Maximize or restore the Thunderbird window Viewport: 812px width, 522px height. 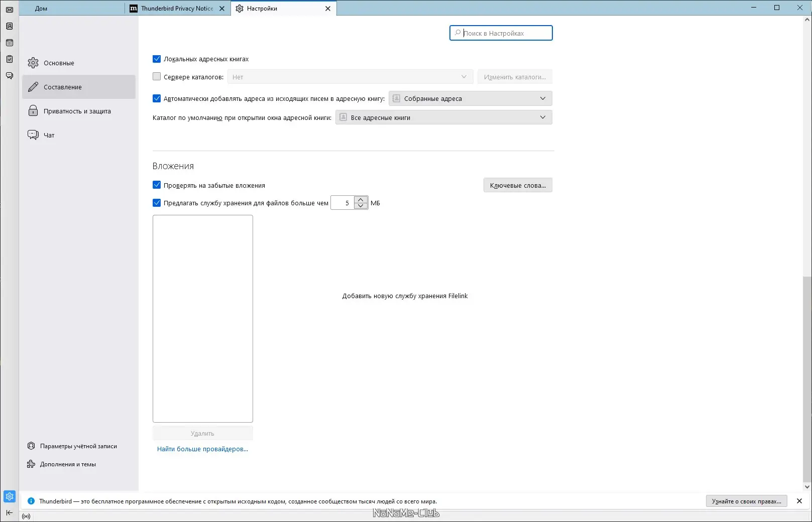click(777, 8)
